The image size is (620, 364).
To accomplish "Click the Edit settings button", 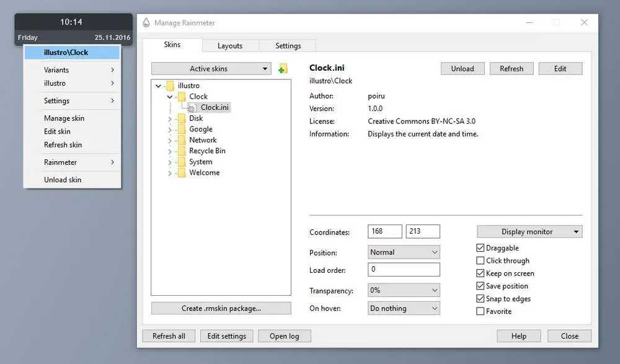I will (x=226, y=336).
